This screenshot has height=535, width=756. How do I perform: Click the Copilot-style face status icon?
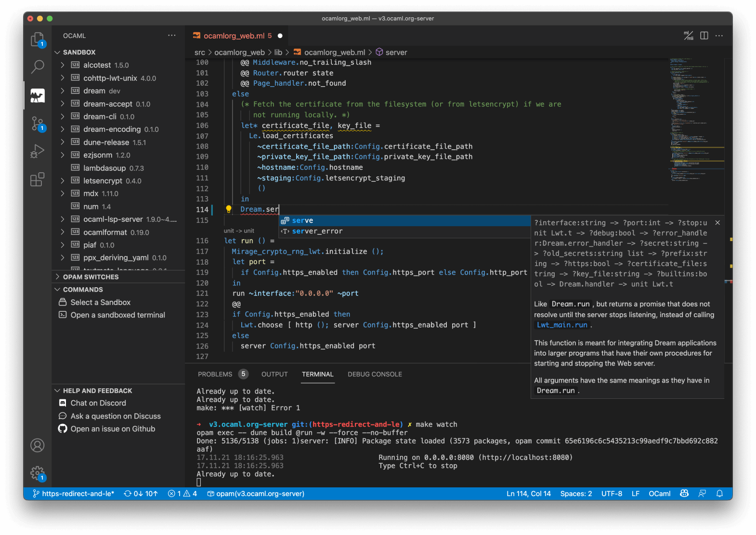pos(684,494)
